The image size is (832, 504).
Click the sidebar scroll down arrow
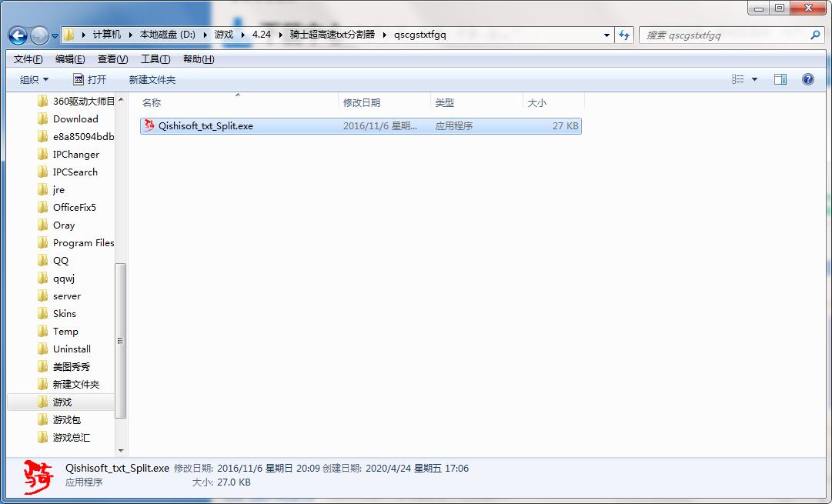point(121,451)
